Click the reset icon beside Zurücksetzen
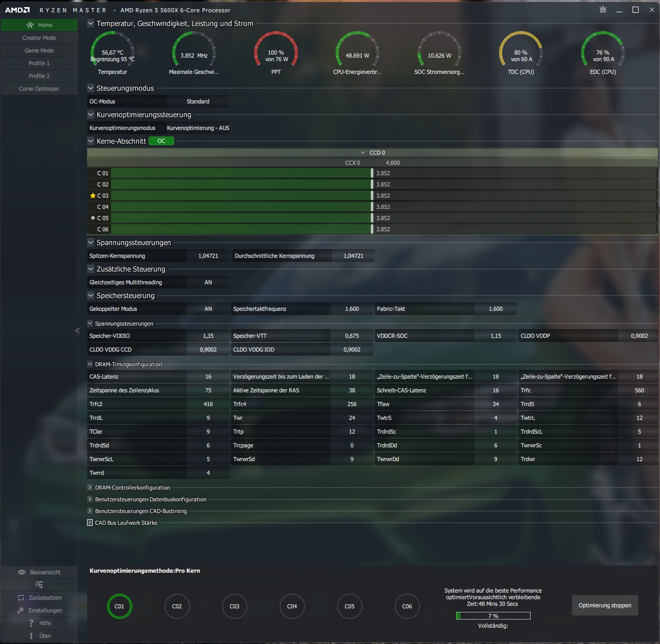This screenshot has width=660, height=644. (x=21, y=598)
